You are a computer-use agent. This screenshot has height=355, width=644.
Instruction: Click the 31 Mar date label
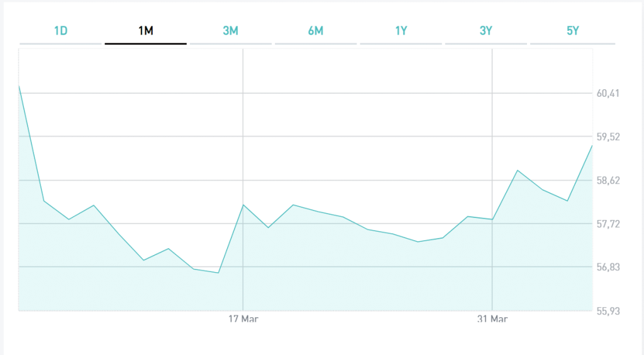(492, 319)
